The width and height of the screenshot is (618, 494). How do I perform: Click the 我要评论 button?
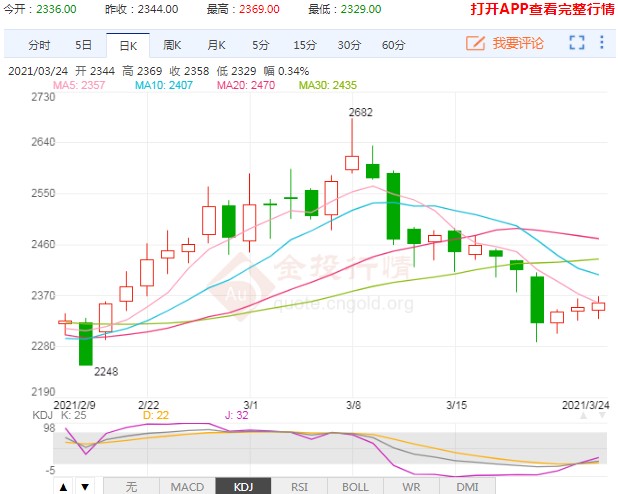pyautogui.click(x=517, y=44)
